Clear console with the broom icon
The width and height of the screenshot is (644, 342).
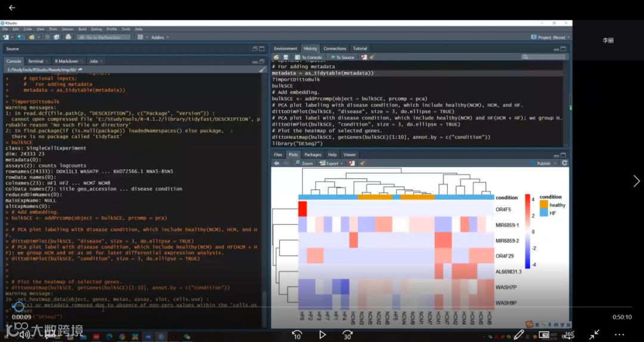click(262, 69)
